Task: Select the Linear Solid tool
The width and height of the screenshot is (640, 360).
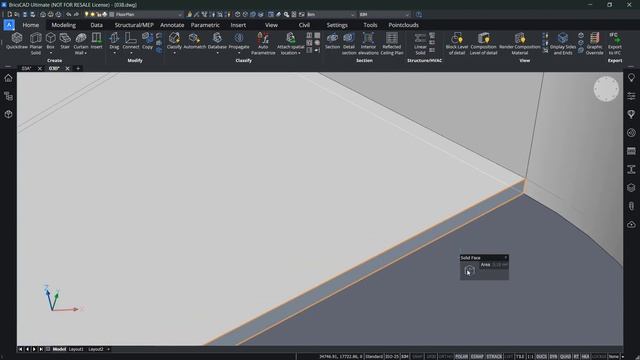Action: [420, 43]
